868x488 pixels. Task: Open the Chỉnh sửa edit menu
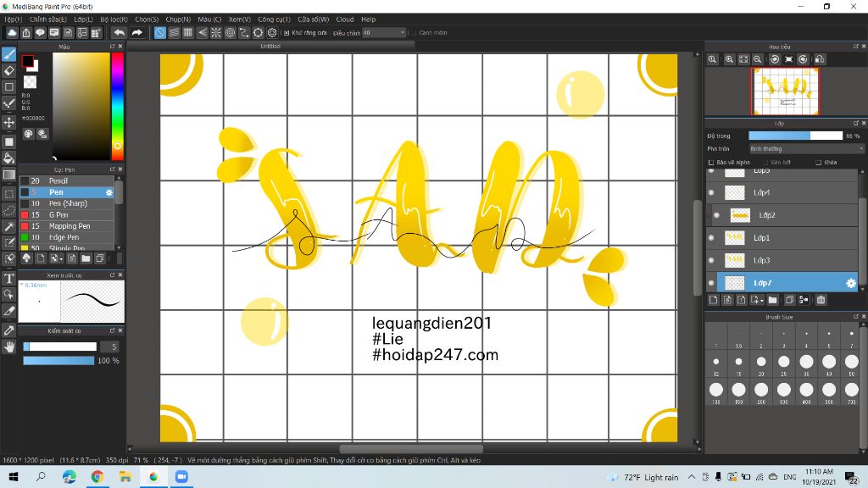(48, 19)
